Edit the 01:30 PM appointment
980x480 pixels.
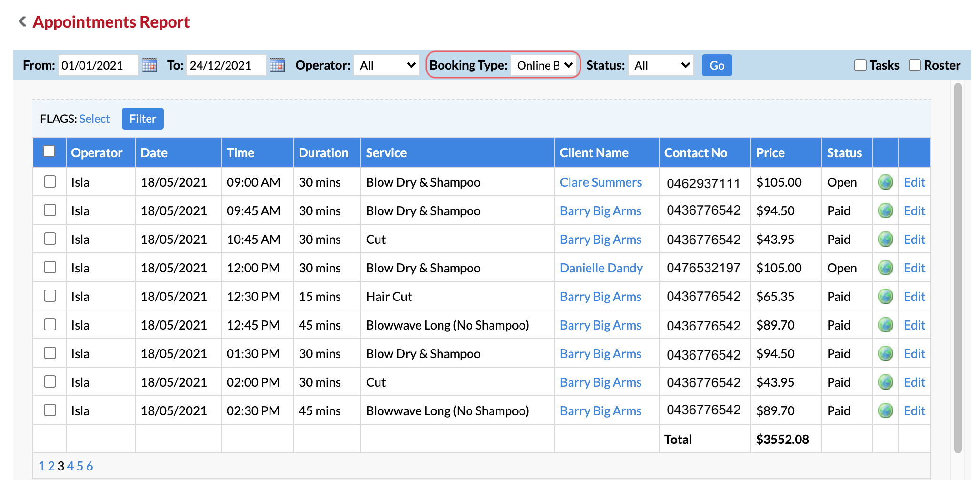(x=914, y=354)
